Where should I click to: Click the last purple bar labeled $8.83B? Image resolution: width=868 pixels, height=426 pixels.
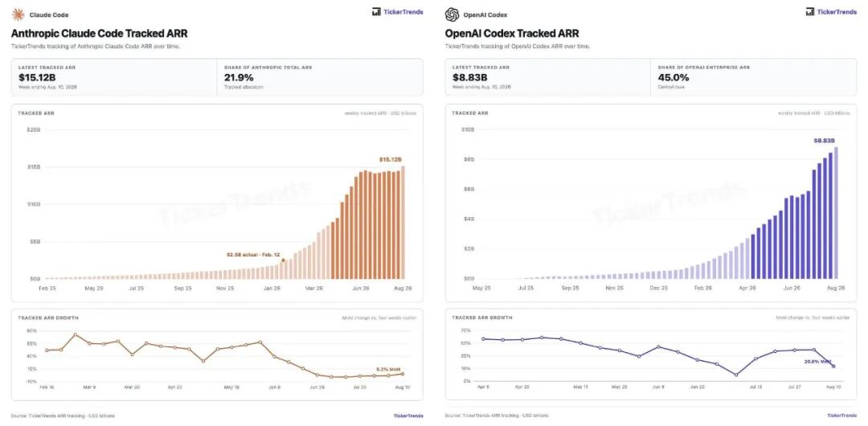pyautogui.click(x=836, y=213)
